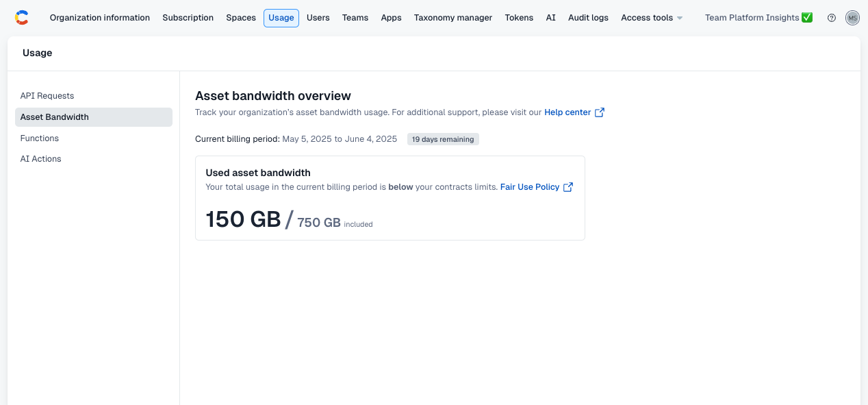Open the Users tab
This screenshot has width=868, height=405.
[318, 18]
